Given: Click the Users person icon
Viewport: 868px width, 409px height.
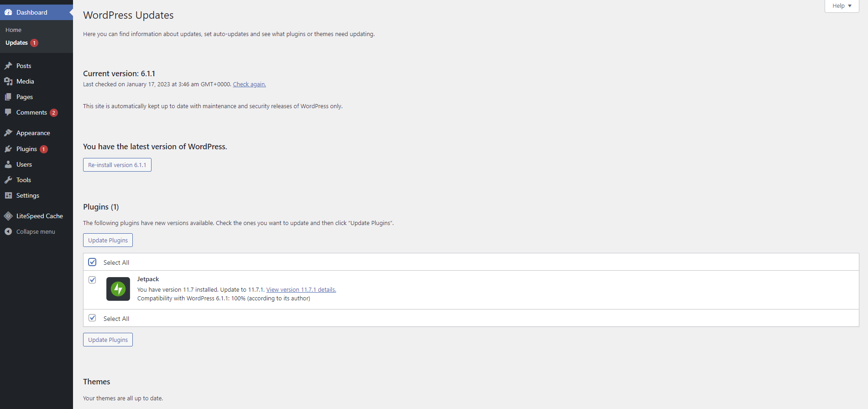Looking at the screenshot, I should pos(8,164).
